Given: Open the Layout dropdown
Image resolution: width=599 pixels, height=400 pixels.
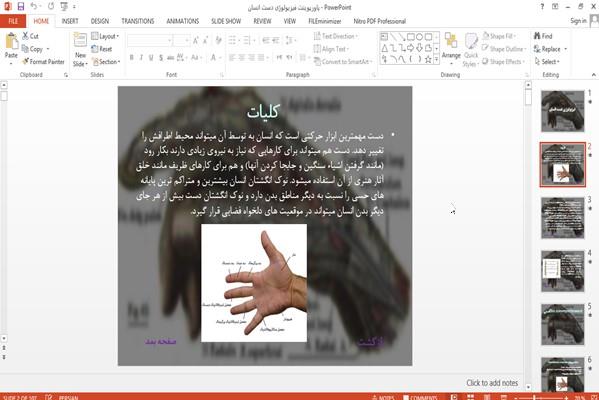Looking at the screenshot, I should (105, 36).
